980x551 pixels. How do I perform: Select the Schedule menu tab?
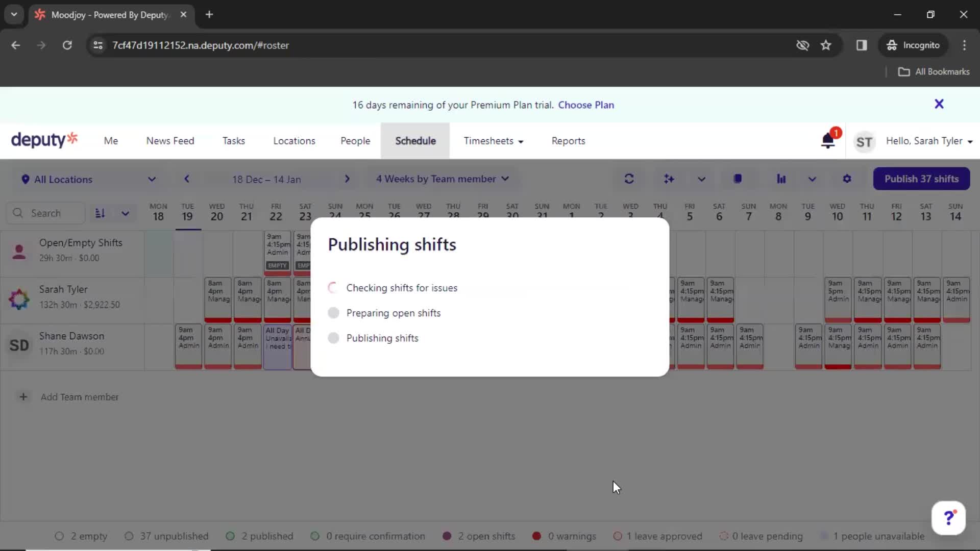pyautogui.click(x=414, y=141)
